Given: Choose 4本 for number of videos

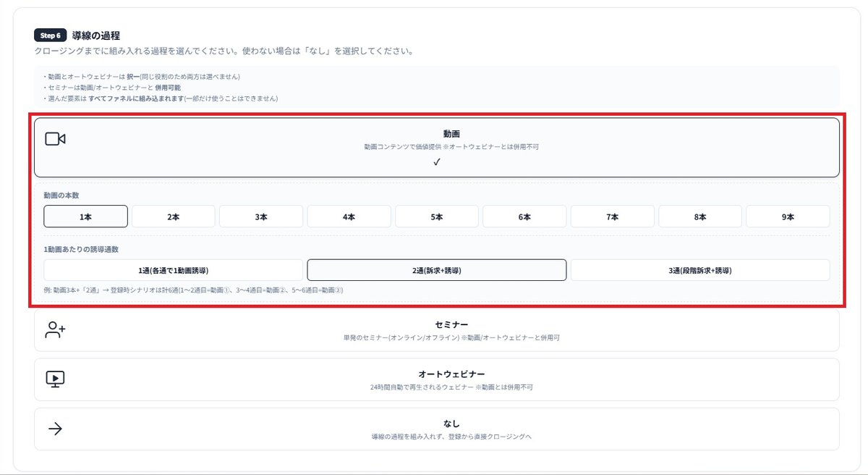Looking at the screenshot, I should click(349, 217).
